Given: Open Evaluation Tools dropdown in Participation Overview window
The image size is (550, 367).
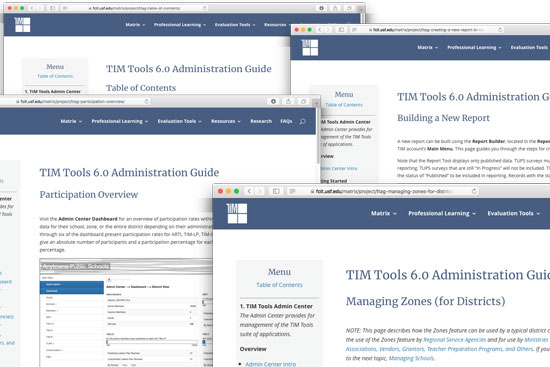Looking at the screenshot, I should point(180,121).
